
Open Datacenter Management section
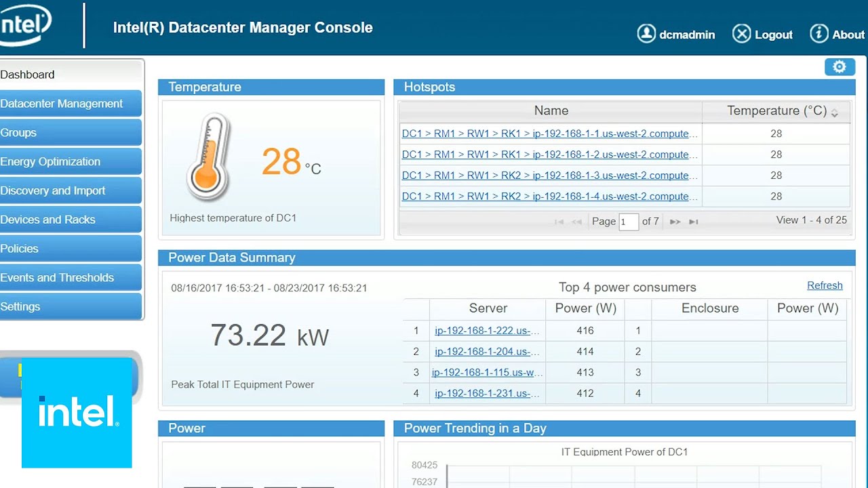coord(71,104)
